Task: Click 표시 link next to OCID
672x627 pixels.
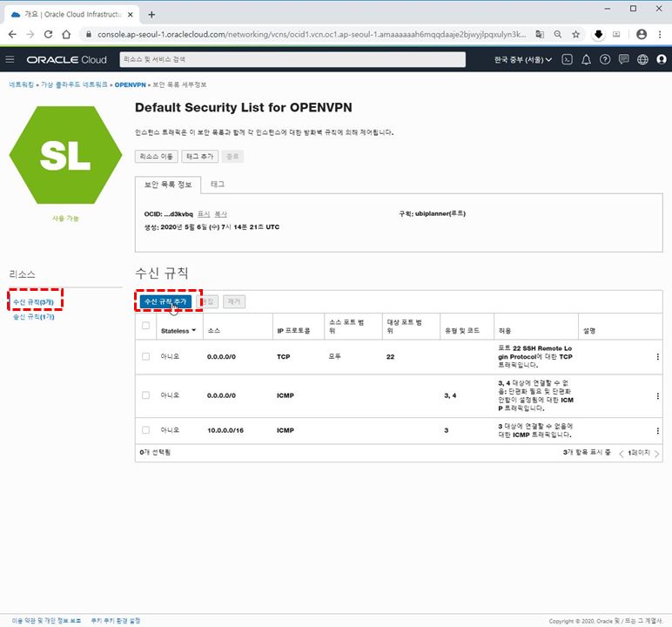Action: (x=204, y=214)
